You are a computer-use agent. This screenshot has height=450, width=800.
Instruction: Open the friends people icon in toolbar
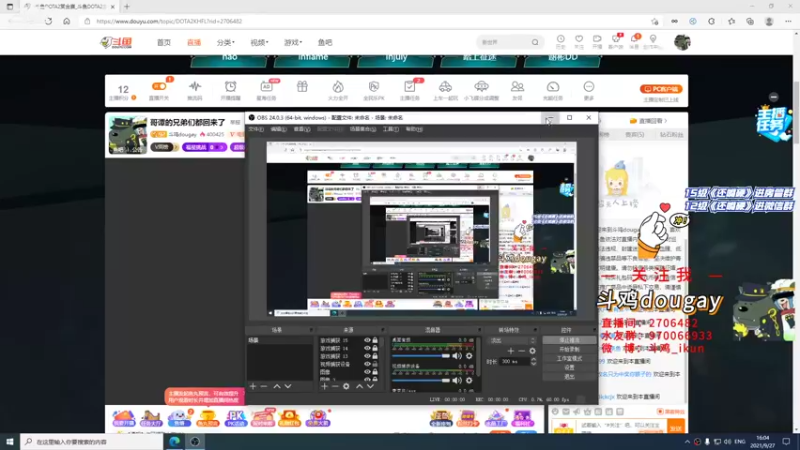tap(517, 86)
